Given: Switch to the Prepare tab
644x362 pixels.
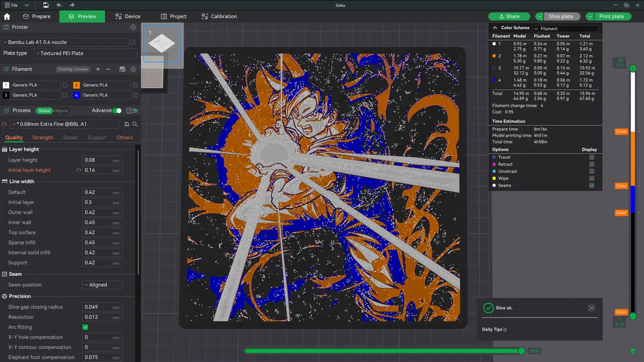Looking at the screenshot, I should [37, 16].
